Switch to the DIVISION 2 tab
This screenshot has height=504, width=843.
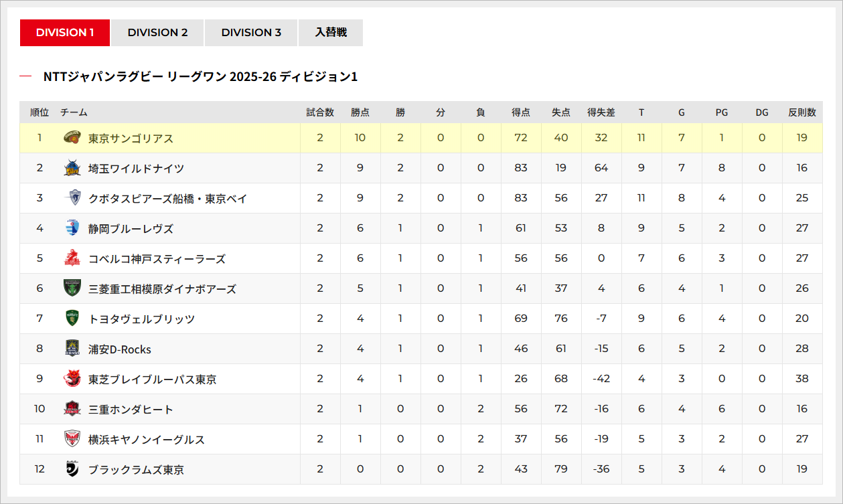coord(157,33)
